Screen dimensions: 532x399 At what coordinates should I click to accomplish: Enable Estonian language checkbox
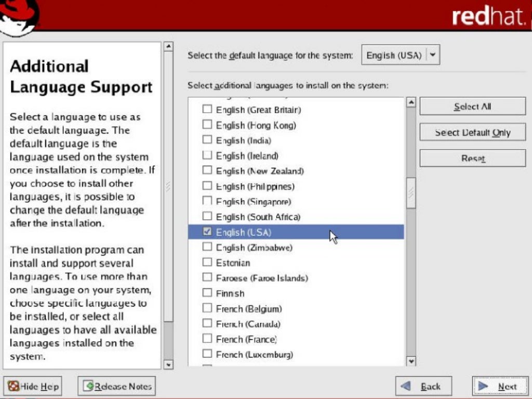click(x=207, y=262)
